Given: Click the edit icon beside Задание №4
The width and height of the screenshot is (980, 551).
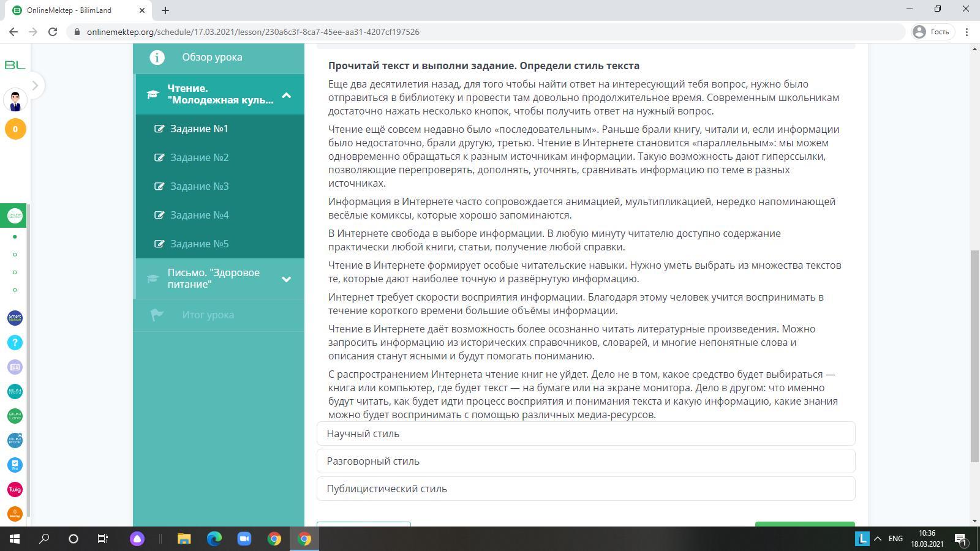Looking at the screenshot, I should 159,215.
